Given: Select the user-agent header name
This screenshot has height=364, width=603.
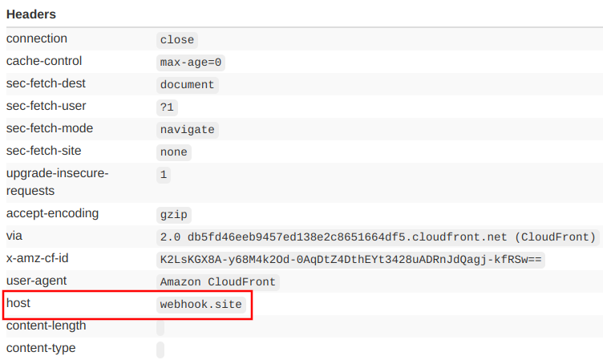Looking at the screenshot, I should 35,281.
